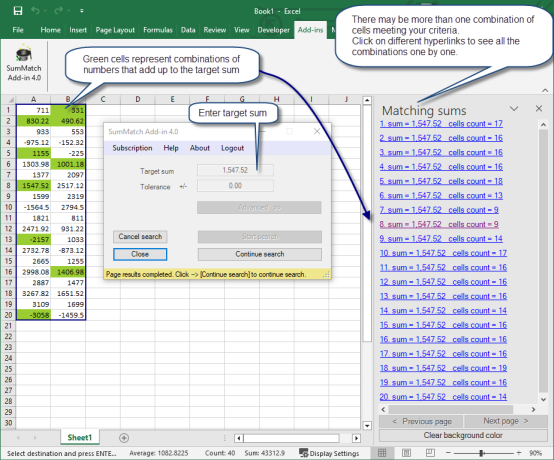The width and height of the screenshot is (554, 460).
Task: Open result link 20 with cells count 14
Action: click(443, 397)
